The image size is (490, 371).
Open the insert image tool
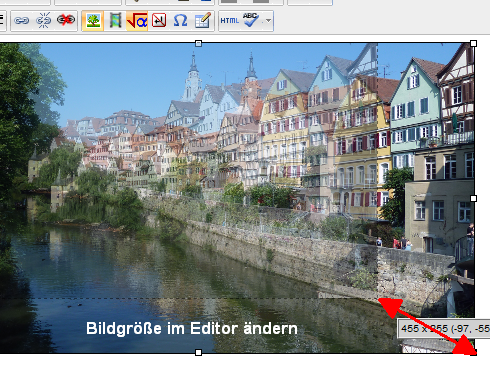click(93, 21)
